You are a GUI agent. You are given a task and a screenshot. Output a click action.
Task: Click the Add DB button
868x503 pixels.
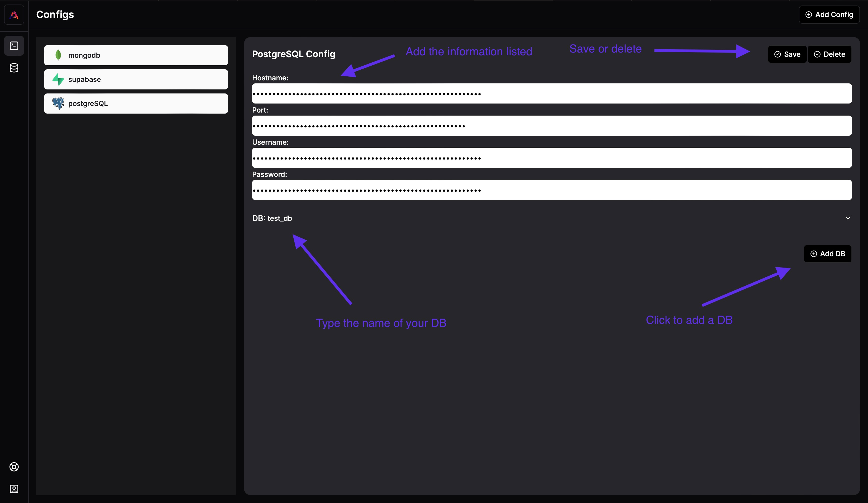[x=828, y=254]
